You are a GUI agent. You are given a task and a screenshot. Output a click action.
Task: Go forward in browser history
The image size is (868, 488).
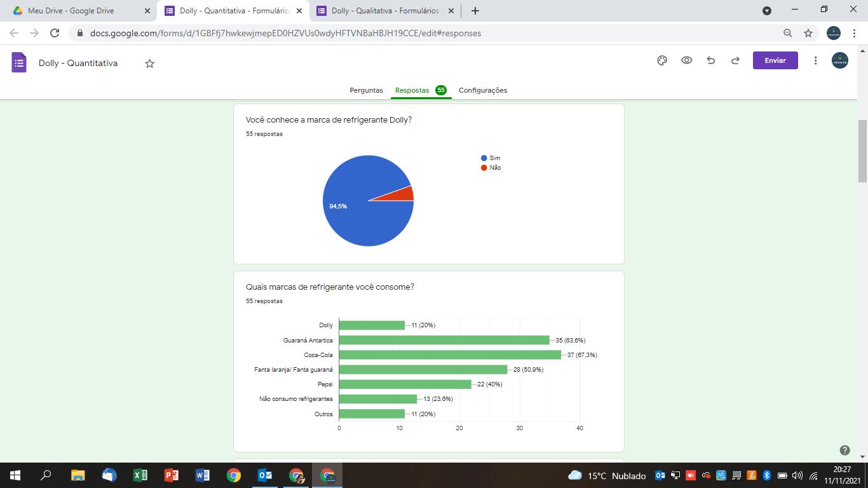(x=34, y=33)
